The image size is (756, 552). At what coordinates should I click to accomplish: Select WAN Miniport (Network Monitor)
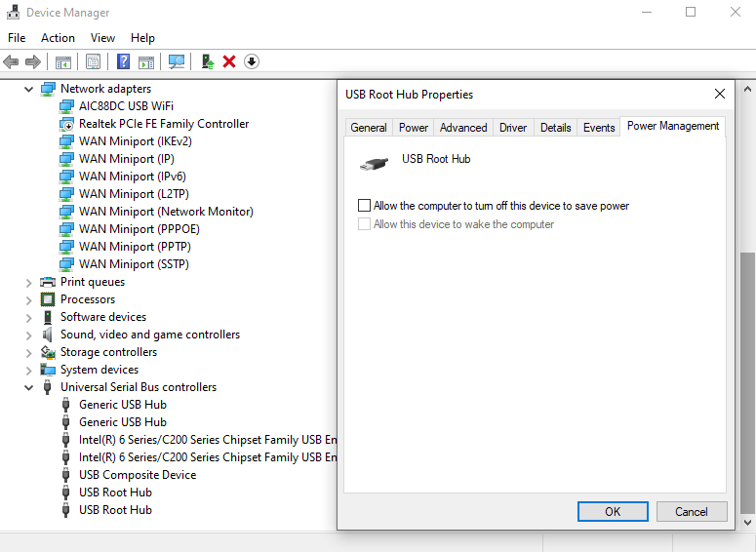click(x=166, y=212)
